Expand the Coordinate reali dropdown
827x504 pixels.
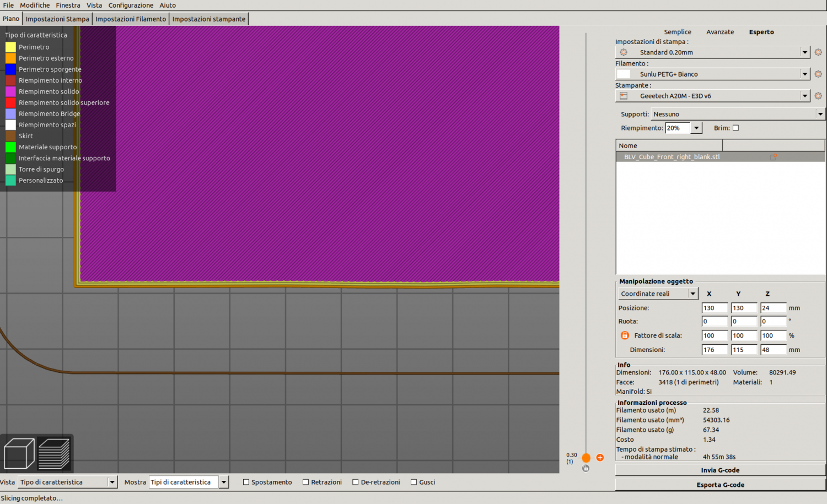click(658, 294)
